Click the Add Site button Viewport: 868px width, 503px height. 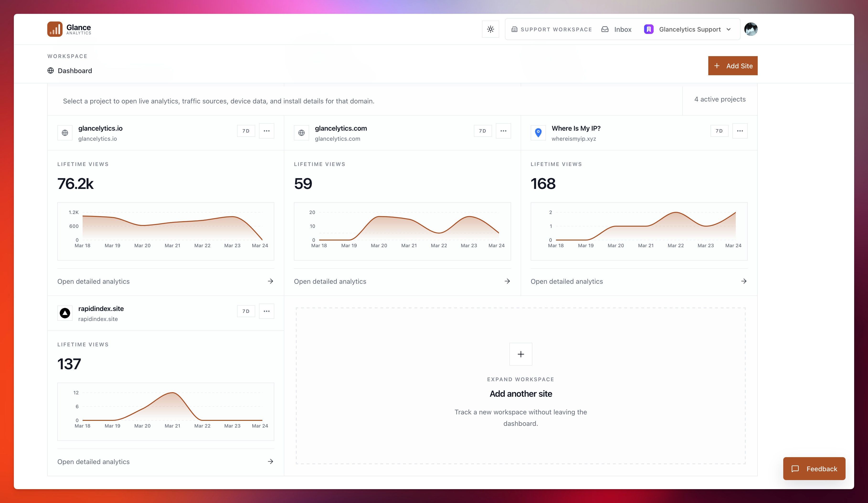(x=733, y=66)
